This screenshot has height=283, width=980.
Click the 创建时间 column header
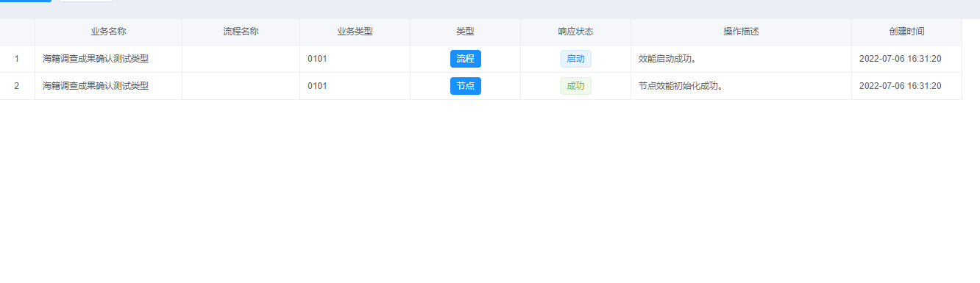pyautogui.click(x=906, y=32)
